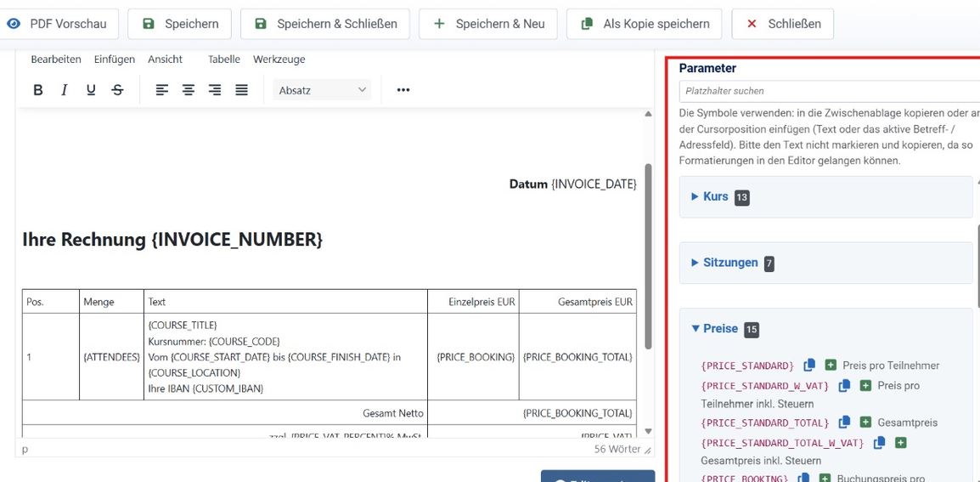Viewport: 980px width, 482px height.
Task: Copy {PRICE_STANDARD_TOTAL} placeholder to clipboard
Action: coord(844,422)
